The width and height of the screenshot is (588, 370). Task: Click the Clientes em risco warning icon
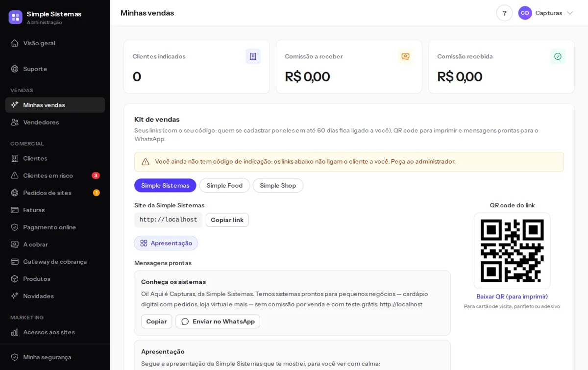click(15, 175)
